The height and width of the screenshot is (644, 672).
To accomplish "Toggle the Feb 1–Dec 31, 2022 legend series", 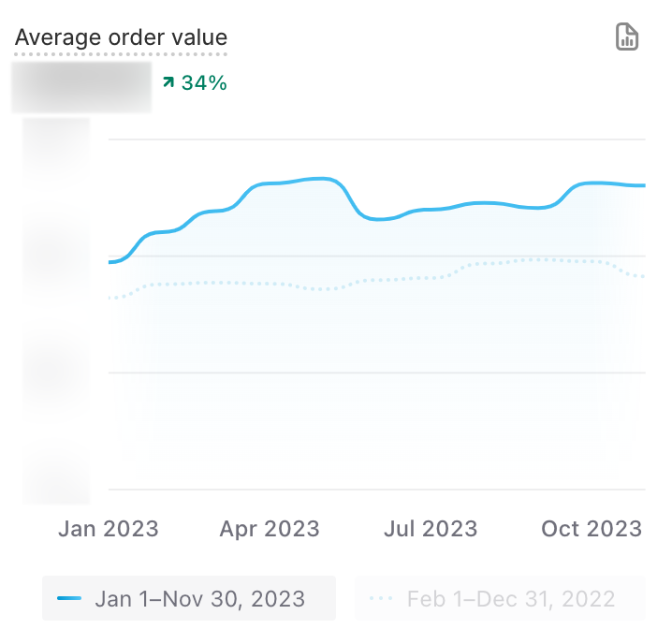I will point(500,598).
